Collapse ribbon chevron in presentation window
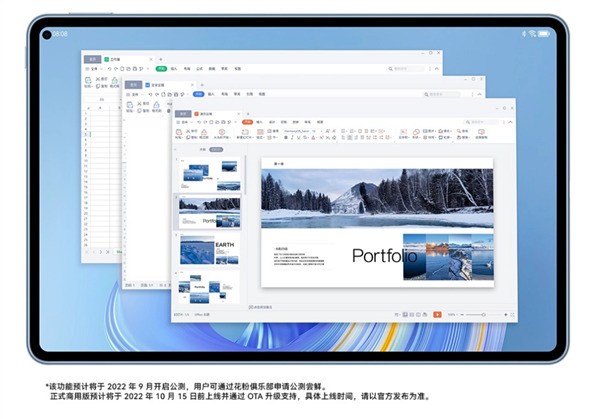 pyautogui.click(x=510, y=122)
